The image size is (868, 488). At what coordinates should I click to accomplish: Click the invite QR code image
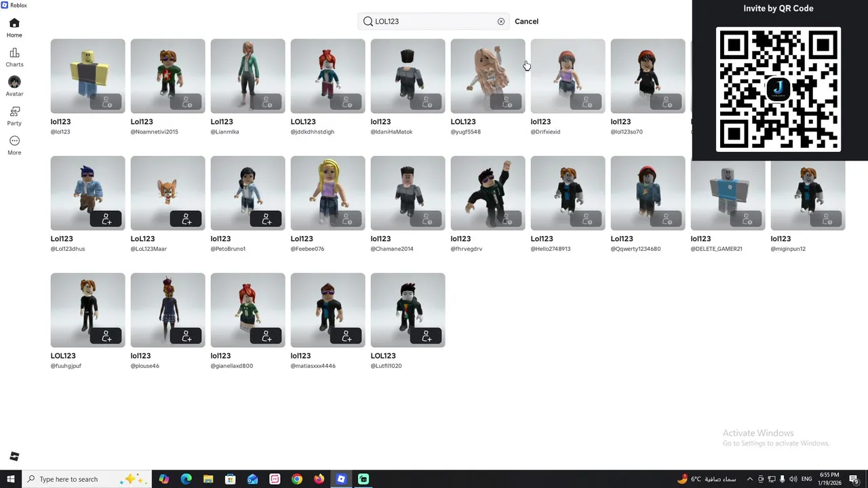(x=778, y=89)
